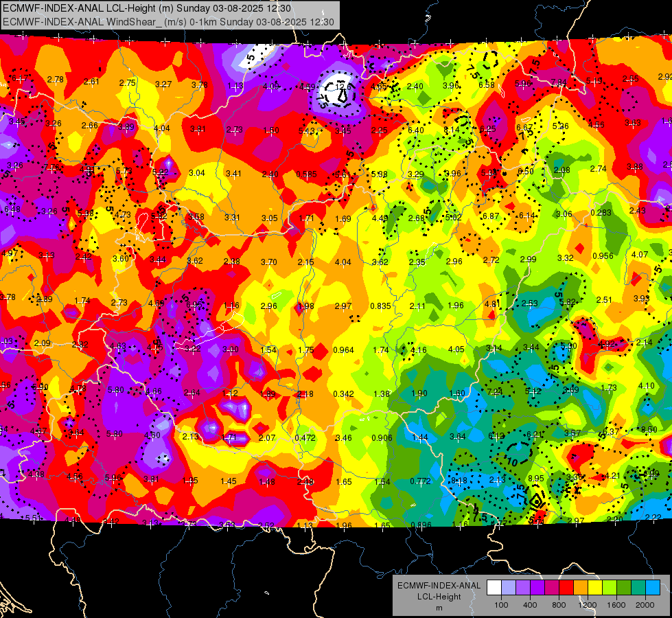672x618 pixels.
Task: Click the 800 label under the legend
Action: [x=559, y=605]
